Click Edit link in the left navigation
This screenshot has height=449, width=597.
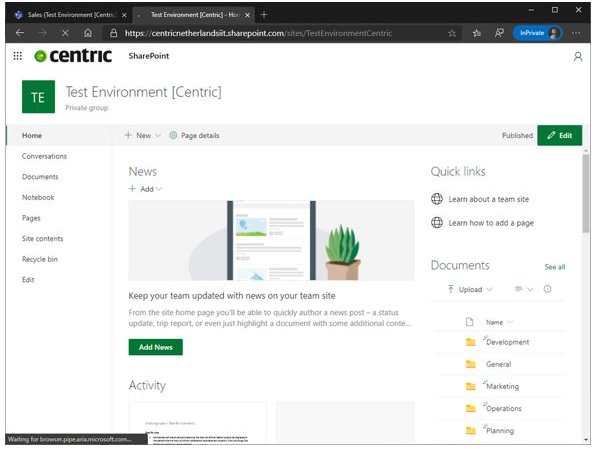28,280
